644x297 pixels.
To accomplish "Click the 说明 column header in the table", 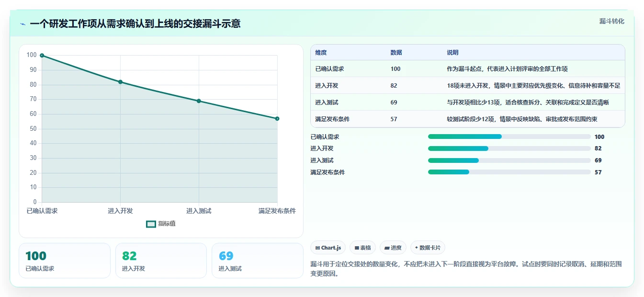I will (x=452, y=53).
